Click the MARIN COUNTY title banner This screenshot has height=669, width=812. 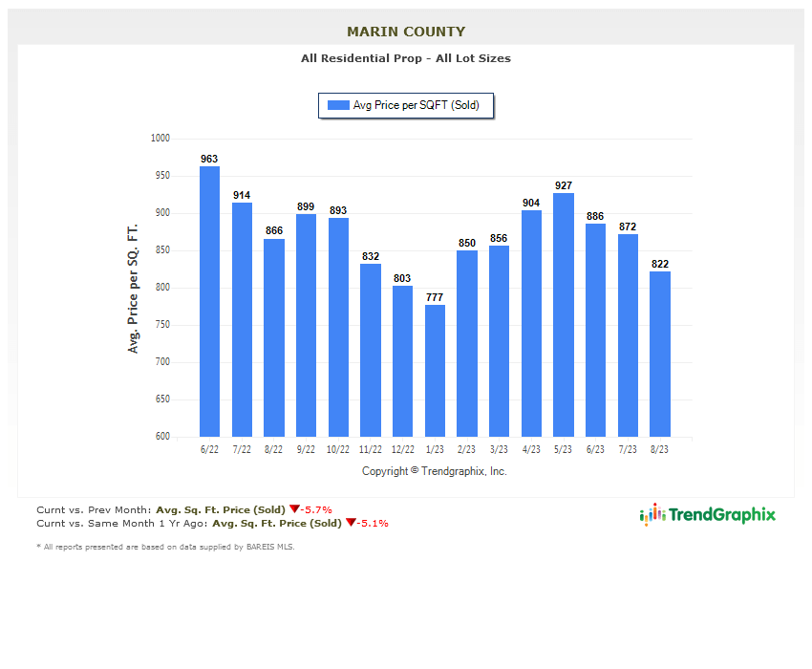tap(405, 30)
